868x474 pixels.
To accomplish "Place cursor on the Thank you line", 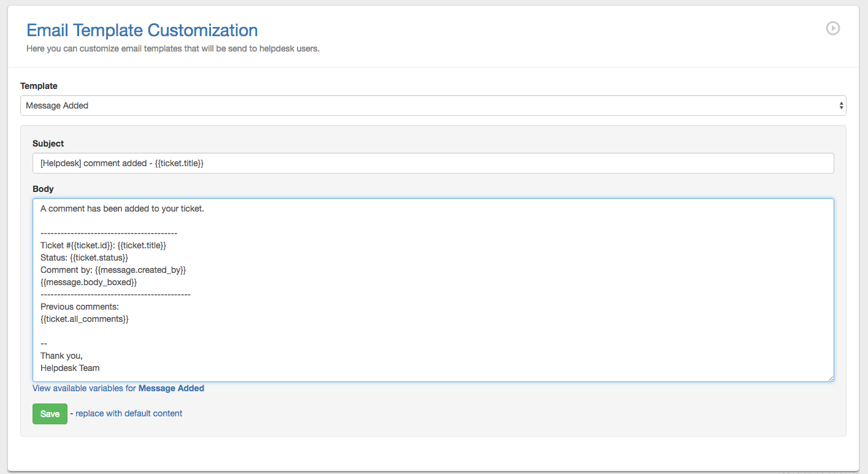I will pos(61,356).
